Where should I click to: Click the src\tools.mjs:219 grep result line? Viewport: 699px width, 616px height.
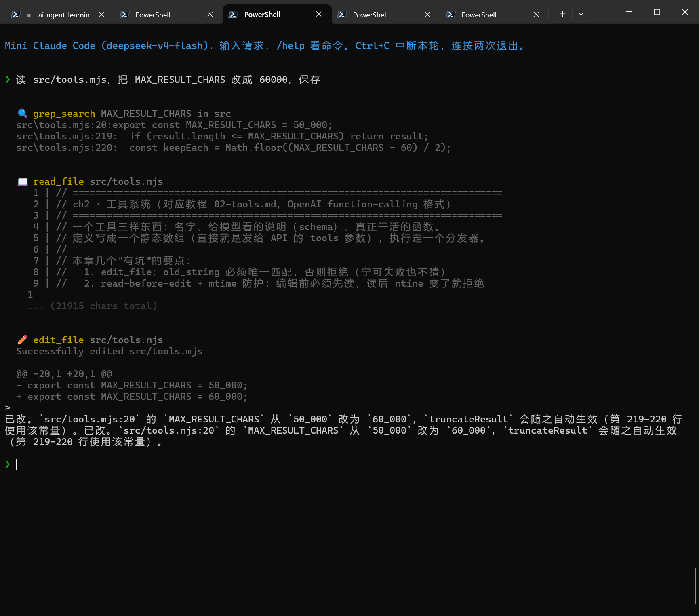[x=222, y=136]
